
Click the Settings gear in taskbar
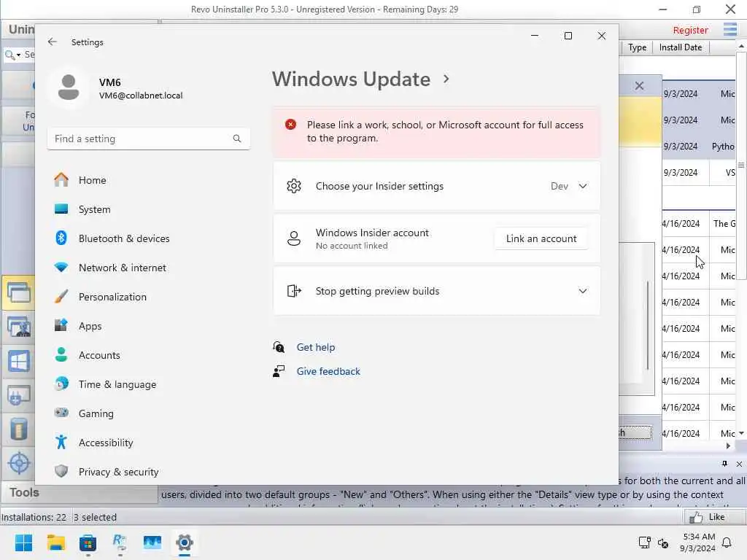pyautogui.click(x=185, y=542)
